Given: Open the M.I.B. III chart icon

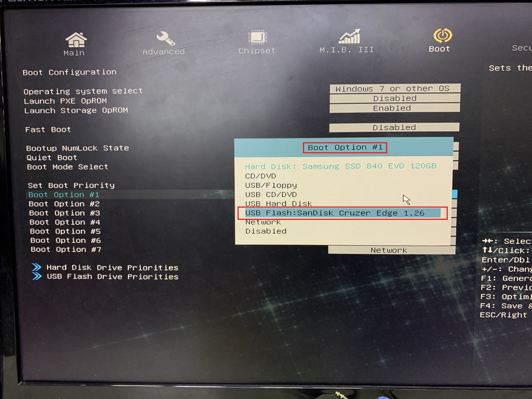Looking at the screenshot, I should tap(349, 36).
